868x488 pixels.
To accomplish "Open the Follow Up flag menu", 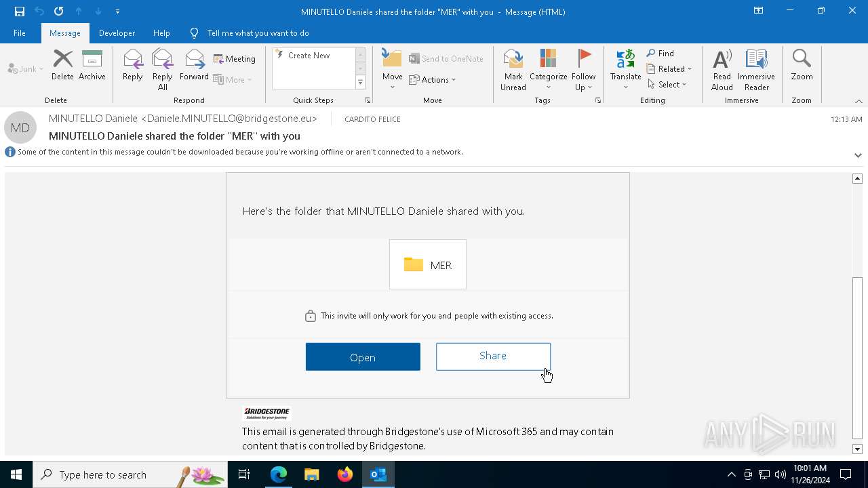I will (x=583, y=69).
